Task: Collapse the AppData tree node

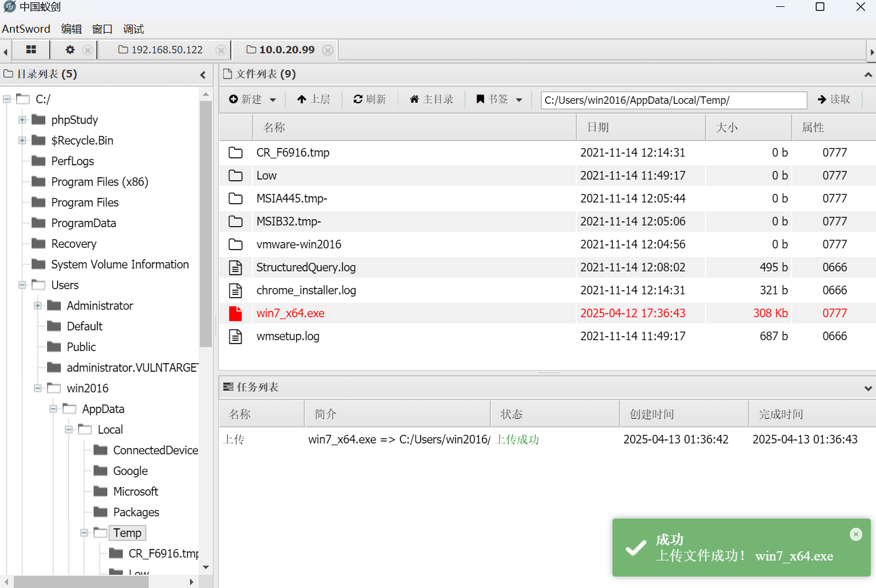Action: point(53,409)
